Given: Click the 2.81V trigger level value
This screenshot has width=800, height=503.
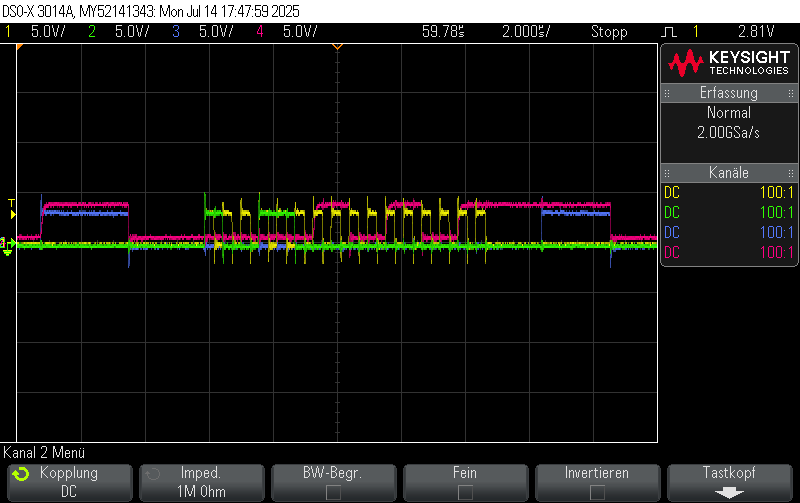Looking at the screenshot, I should [756, 32].
